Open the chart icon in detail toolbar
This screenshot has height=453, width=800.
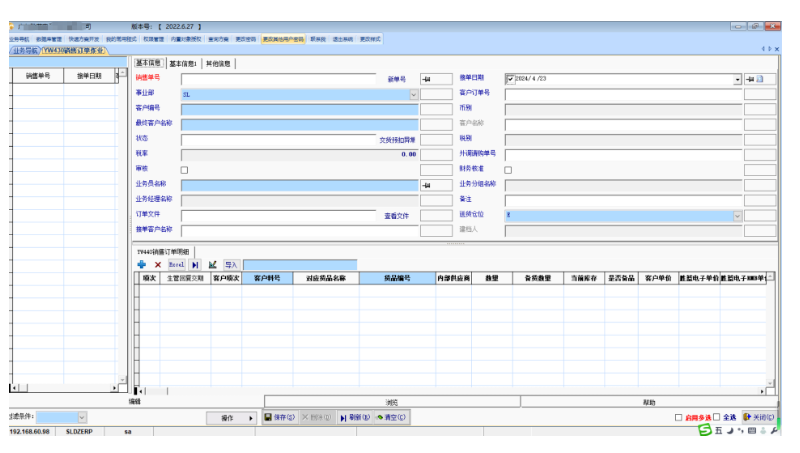point(212,265)
